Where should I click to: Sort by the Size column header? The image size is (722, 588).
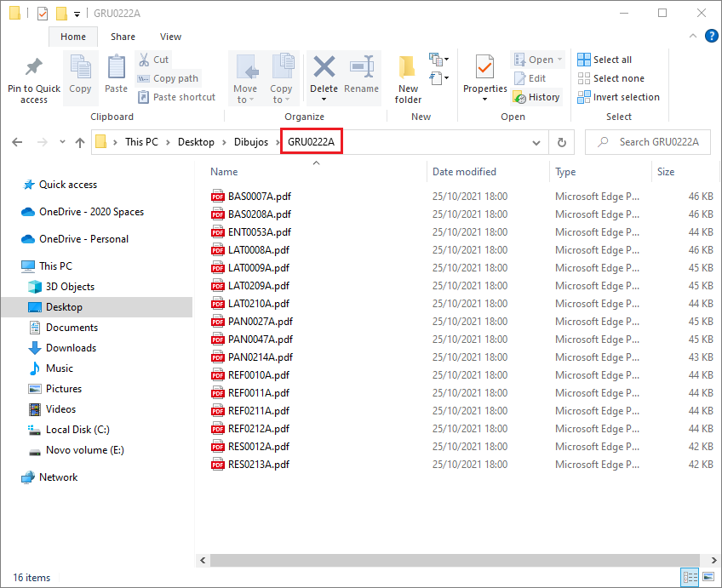666,172
